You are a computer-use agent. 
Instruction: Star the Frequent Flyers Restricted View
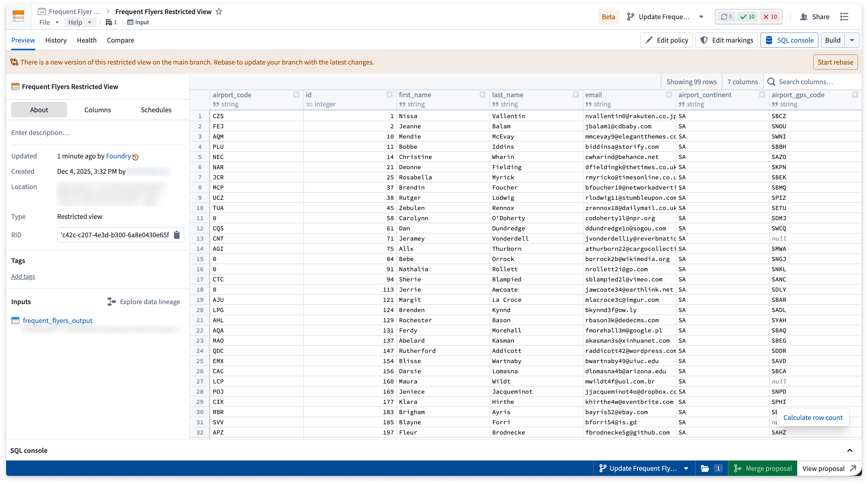point(219,11)
